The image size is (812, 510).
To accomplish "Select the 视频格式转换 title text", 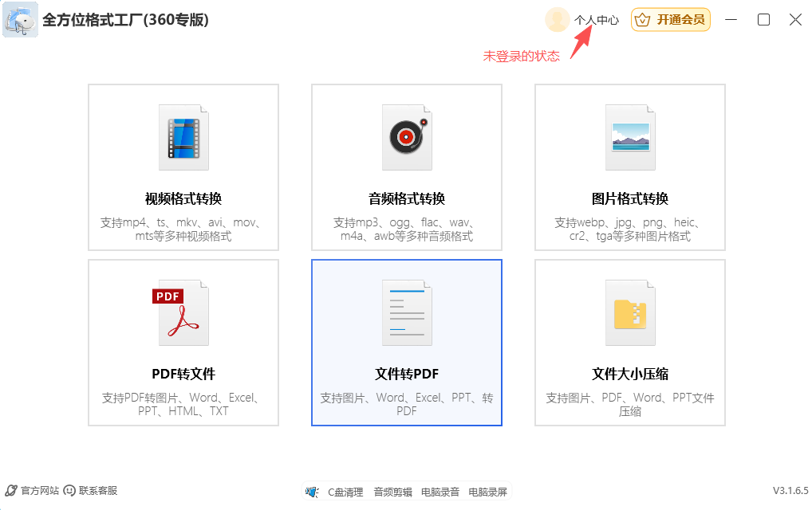I will pyautogui.click(x=183, y=198).
